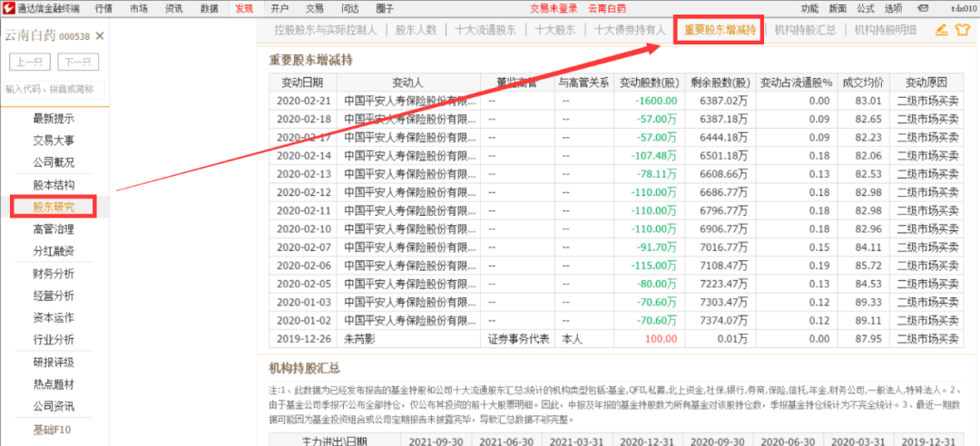
Task: Select 公司资讯 in sidebar
Action: (x=54, y=407)
